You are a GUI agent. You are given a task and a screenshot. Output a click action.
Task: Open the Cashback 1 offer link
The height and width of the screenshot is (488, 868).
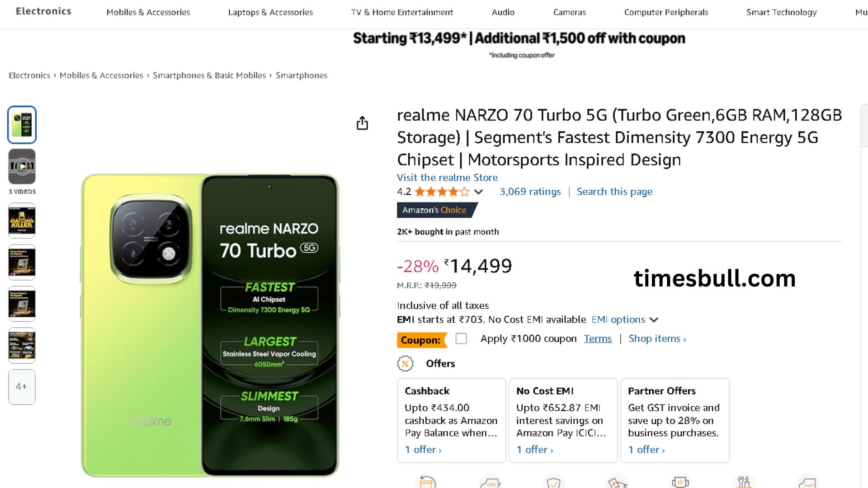[423, 450]
